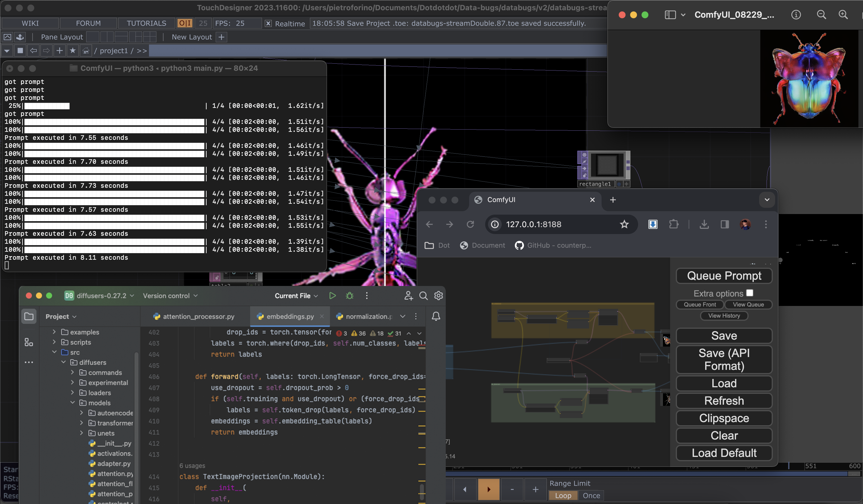Click the PyCharm editor vertical scrollbar

422,492
